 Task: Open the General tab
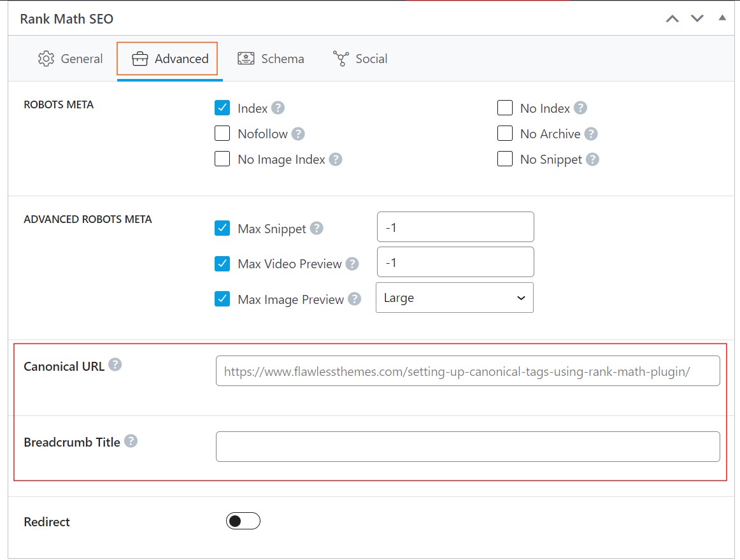pyautogui.click(x=69, y=59)
